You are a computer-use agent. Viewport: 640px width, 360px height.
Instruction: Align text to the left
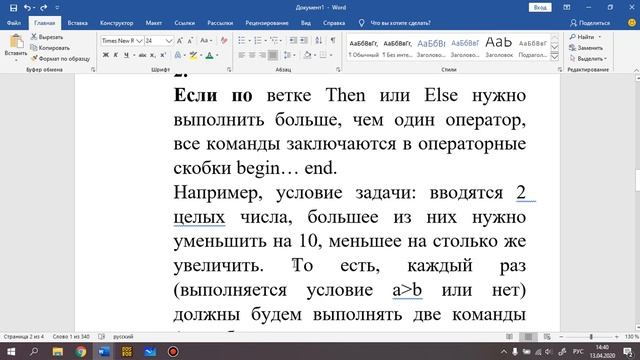(x=242, y=55)
